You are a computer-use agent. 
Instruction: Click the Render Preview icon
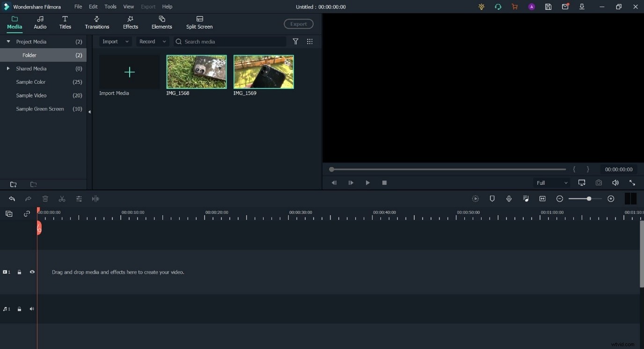coord(475,198)
